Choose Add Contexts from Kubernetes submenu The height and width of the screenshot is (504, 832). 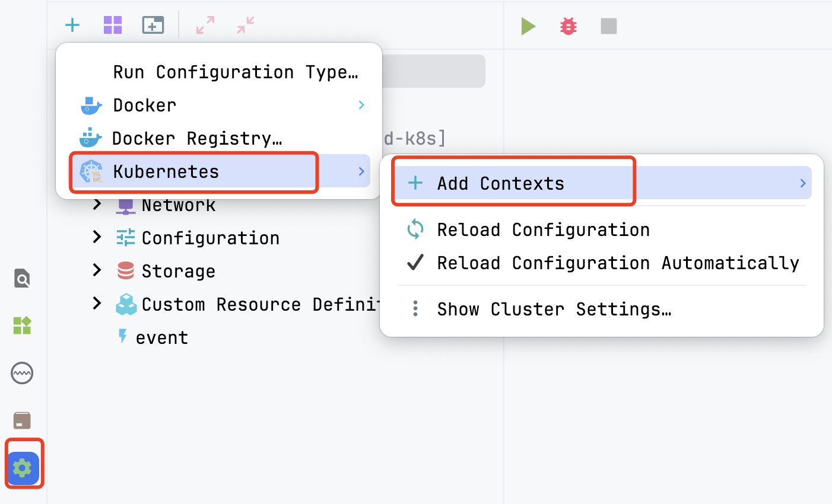point(604,183)
